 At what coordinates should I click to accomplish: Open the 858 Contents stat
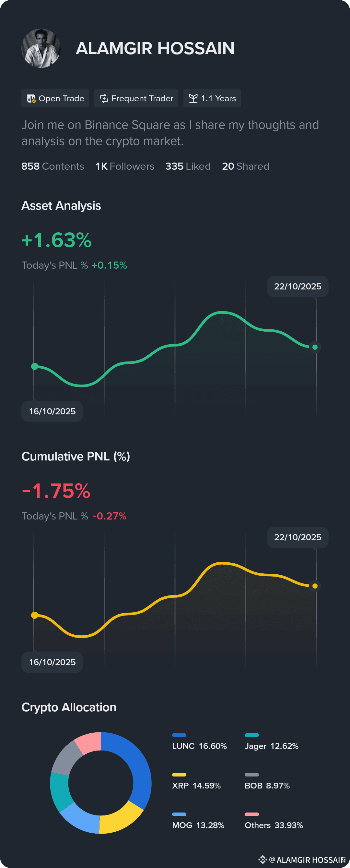(x=53, y=166)
